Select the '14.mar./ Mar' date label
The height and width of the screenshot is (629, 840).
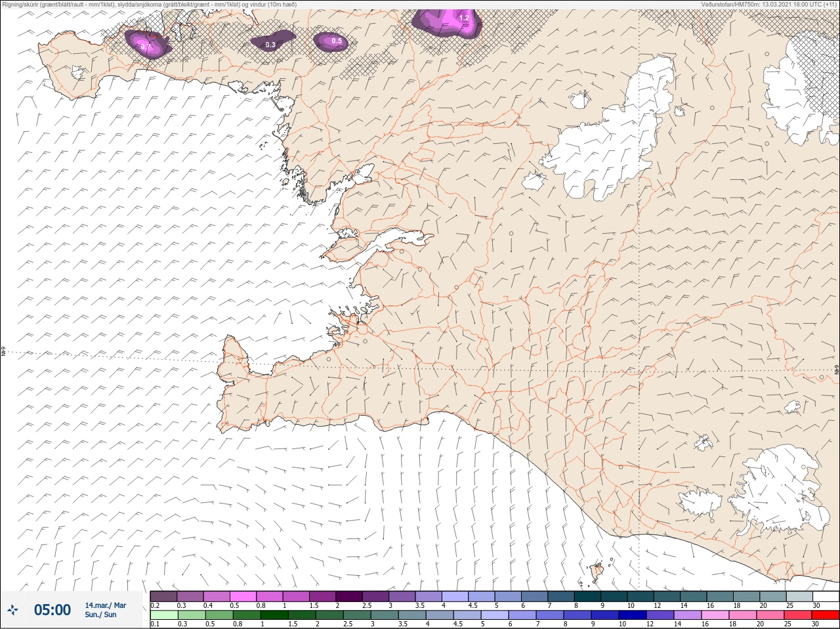[106, 605]
